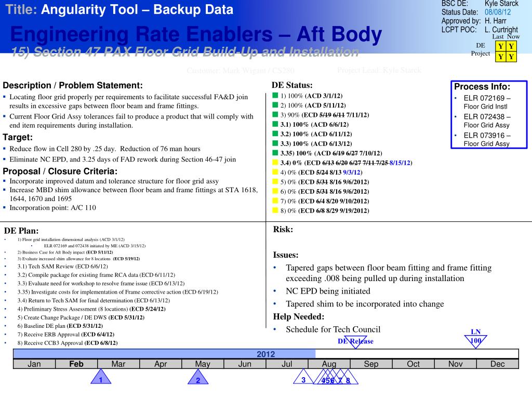
Task: Click the Apr month cell
Action: point(161,364)
